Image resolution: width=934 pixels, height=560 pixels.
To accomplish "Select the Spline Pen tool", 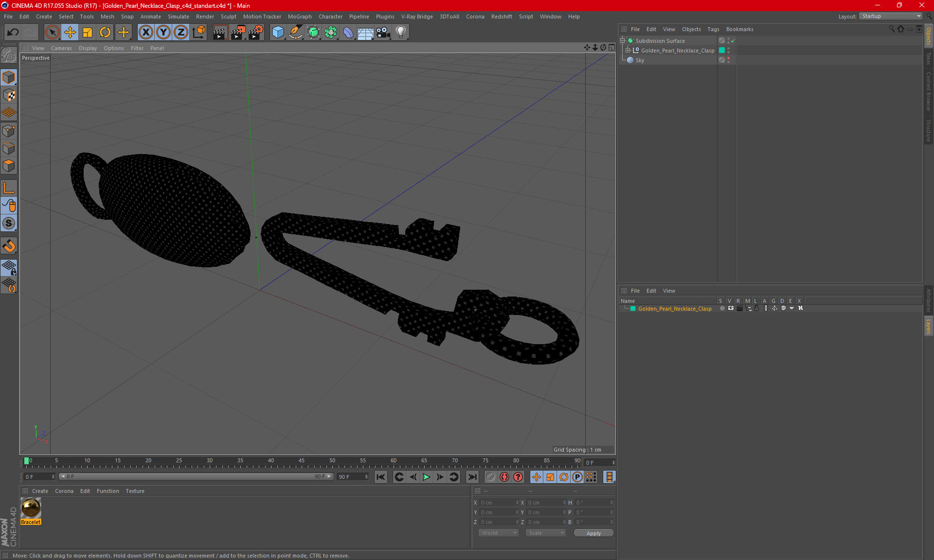I will click(295, 32).
